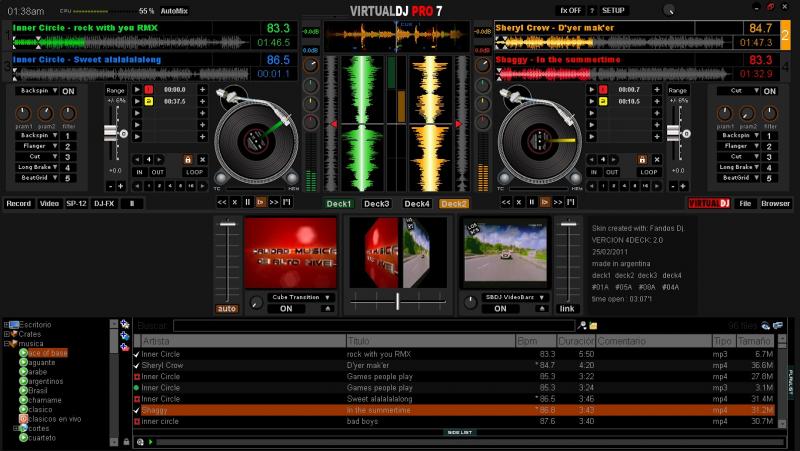Switch to Deck3 tab
The height and width of the screenshot is (451, 800).
pos(377,204)
